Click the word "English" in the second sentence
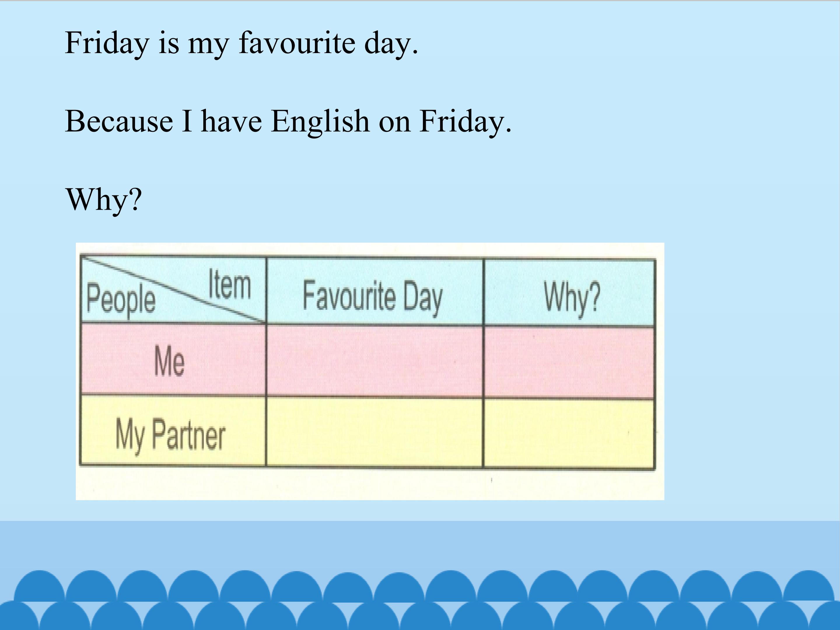Viewport: 840px width, 630px height. click(320, 122)
